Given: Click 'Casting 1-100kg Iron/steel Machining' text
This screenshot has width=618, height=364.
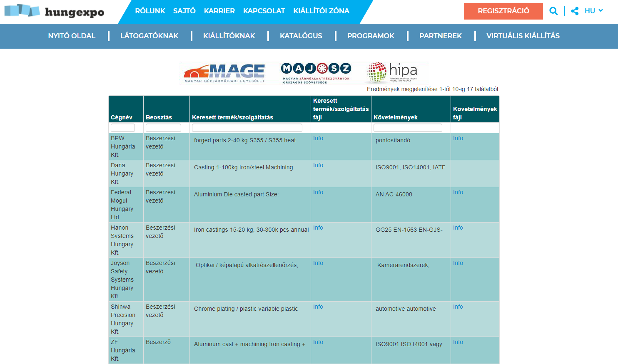Looking at the screenshot, I should tap(244, 167).
